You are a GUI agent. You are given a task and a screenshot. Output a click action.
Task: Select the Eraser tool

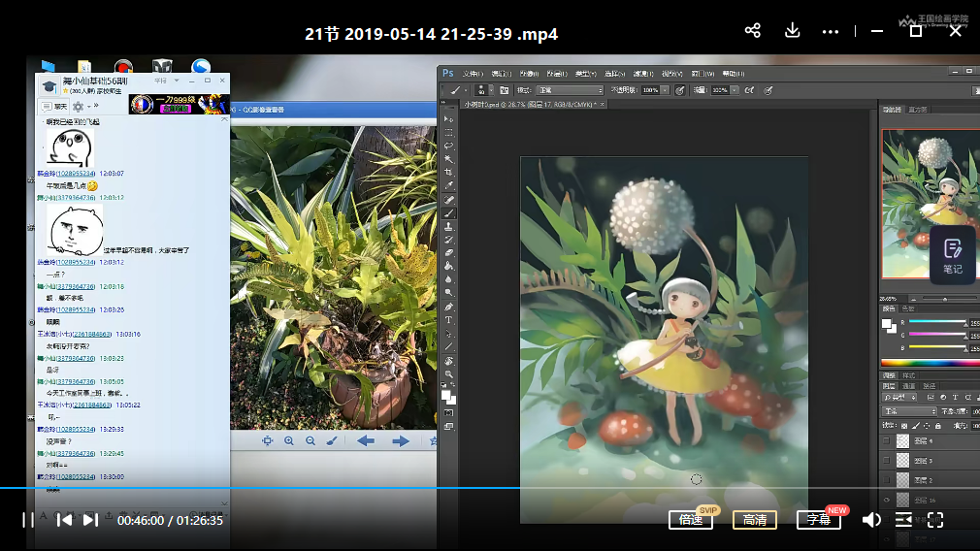click(448, 253)
